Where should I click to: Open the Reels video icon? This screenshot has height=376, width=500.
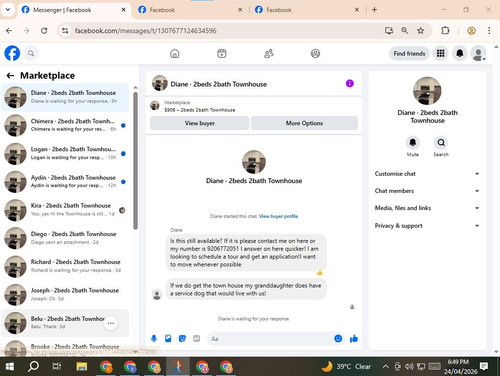click(222, 53)
